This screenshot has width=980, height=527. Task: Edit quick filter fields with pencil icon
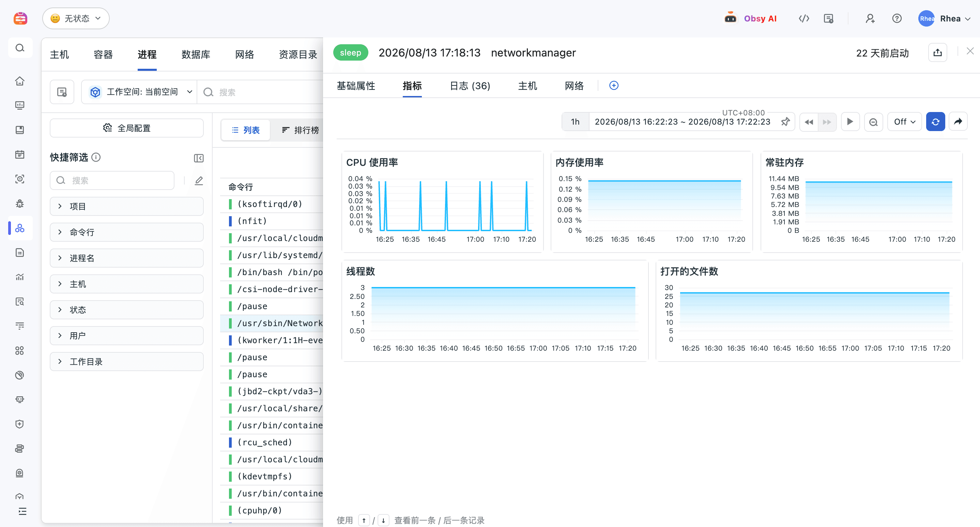tap(199, 180)
